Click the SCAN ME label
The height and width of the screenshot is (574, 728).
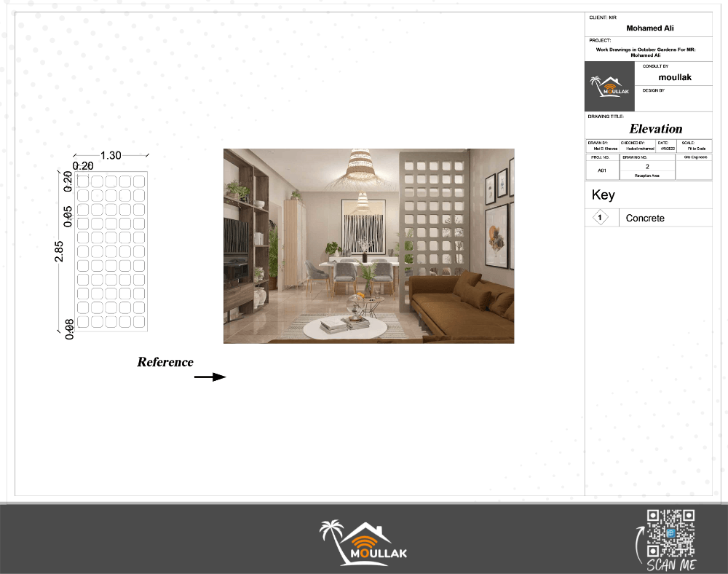coord(670,565)
